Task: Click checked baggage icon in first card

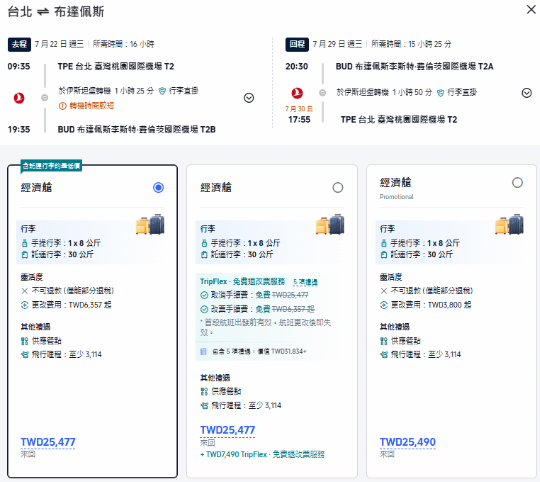Action: [24, 255]
